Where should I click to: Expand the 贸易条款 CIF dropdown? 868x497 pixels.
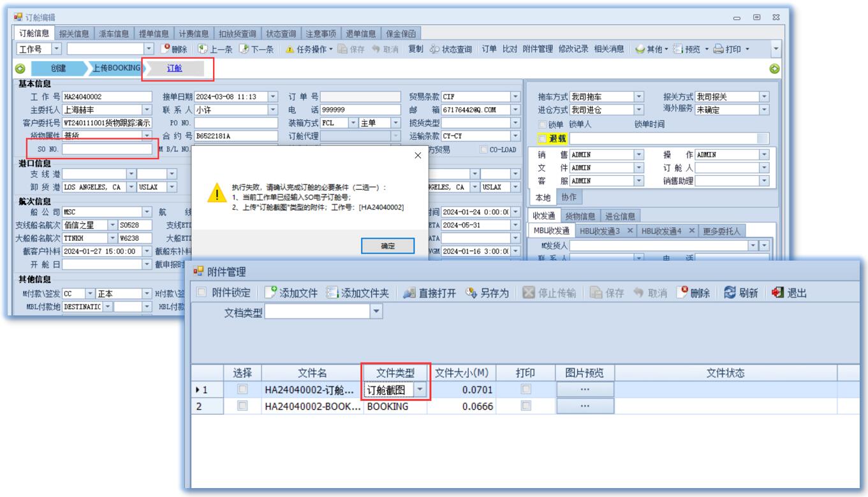(x=515, y=97)
